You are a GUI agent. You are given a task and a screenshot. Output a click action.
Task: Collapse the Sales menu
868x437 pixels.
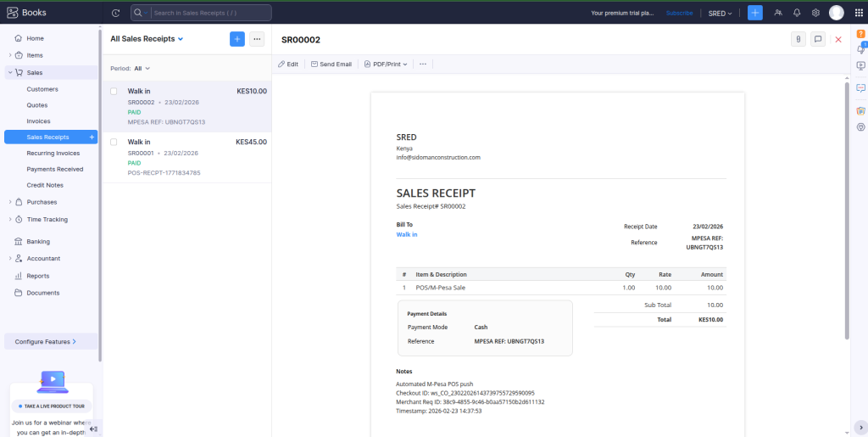pyautogui.click(x=10, y=73)
